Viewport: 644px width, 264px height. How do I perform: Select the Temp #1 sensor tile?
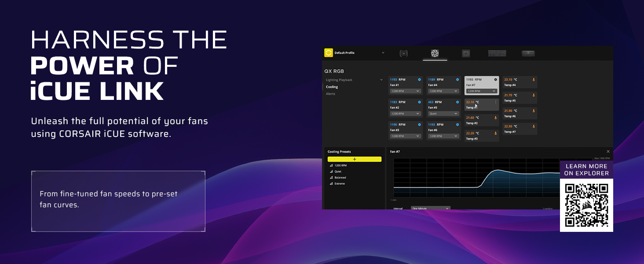click(482, 105)
